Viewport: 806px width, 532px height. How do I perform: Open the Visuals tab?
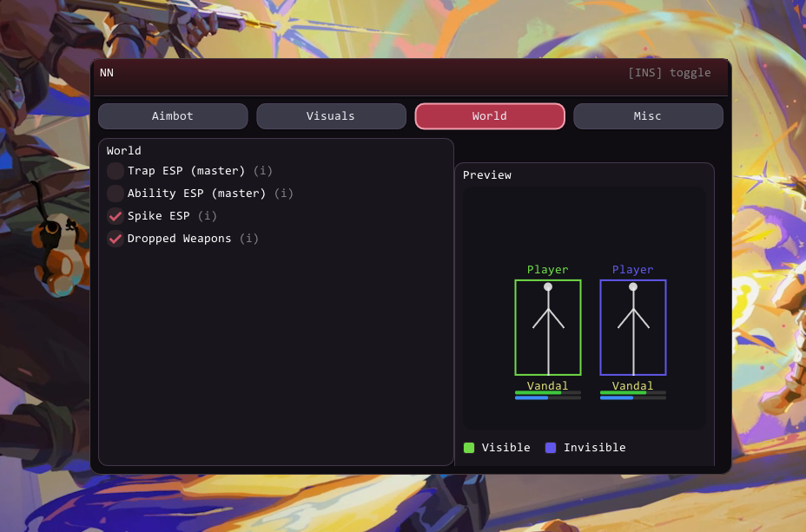pyautogui.click(x=331, y=116)
